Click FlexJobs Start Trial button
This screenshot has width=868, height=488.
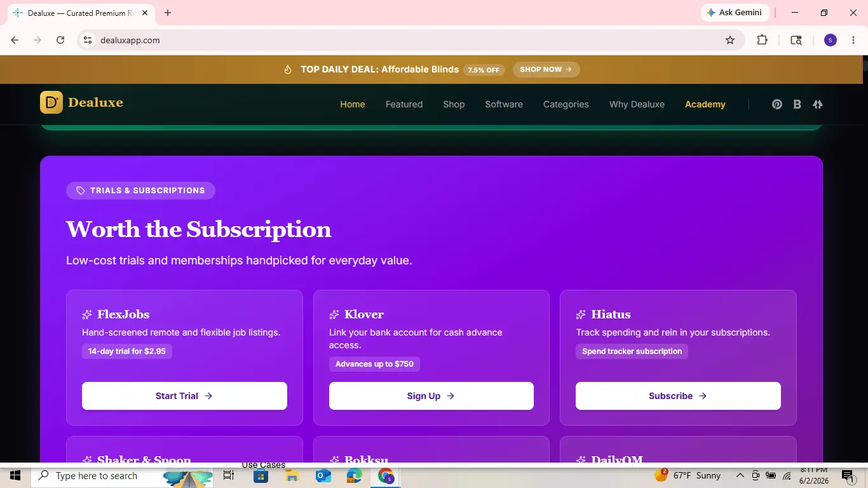[x=184, y=396]
